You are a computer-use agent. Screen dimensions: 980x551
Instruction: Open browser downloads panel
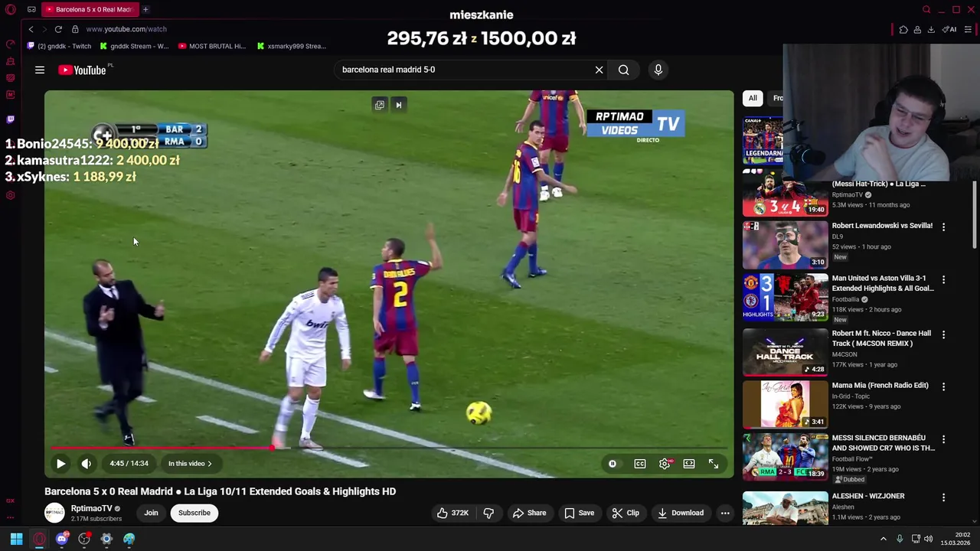(x=931, y=29)
